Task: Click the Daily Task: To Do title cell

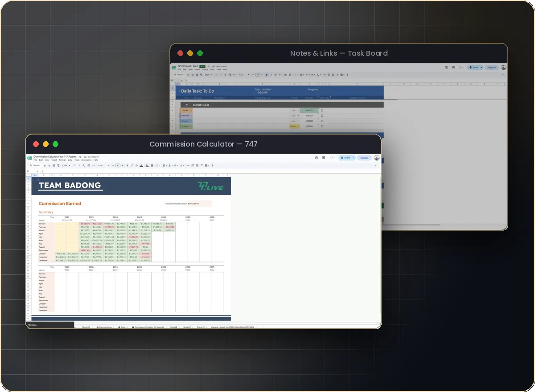Action: [x=198, y=91]
